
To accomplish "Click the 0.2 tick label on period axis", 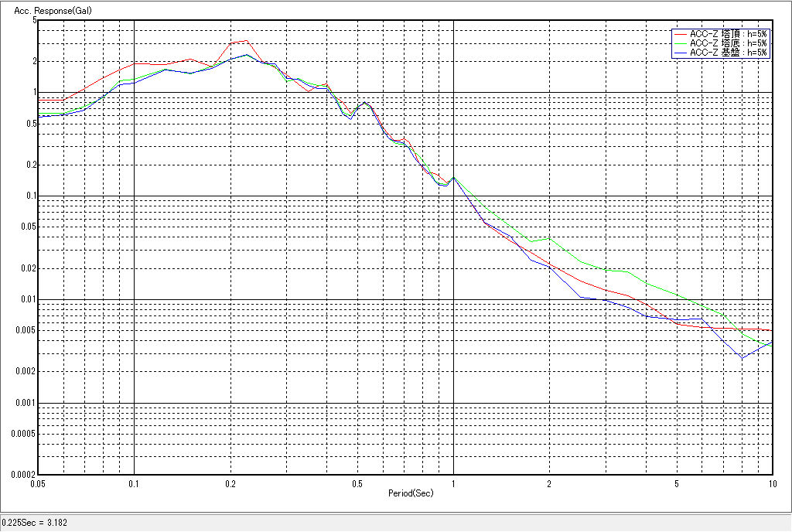I will click(230, 484).
